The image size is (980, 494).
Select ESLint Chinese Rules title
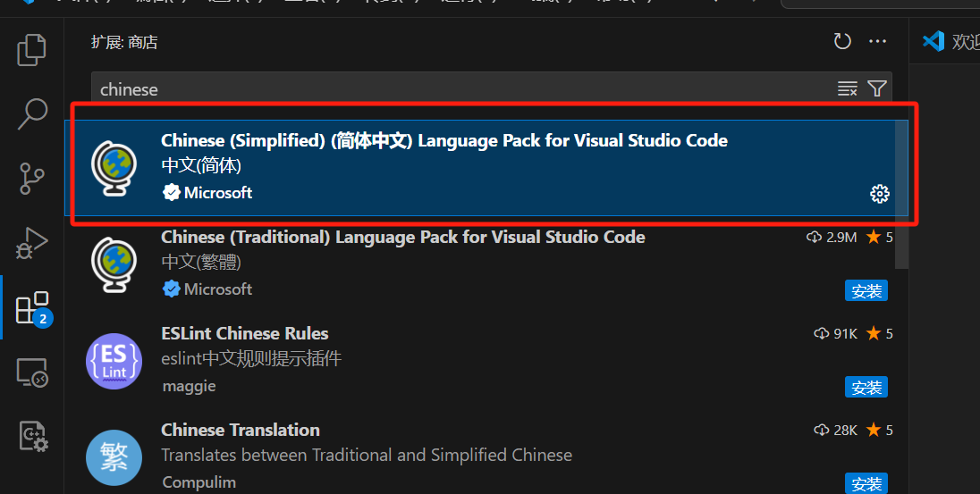[x=244, y=333]
